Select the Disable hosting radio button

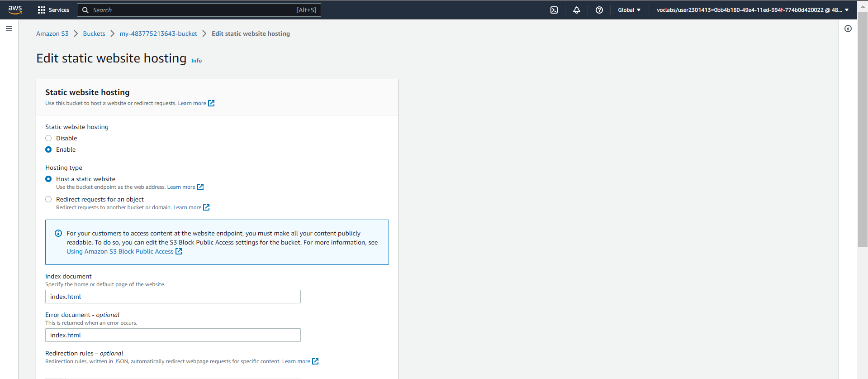coord(48,138)
